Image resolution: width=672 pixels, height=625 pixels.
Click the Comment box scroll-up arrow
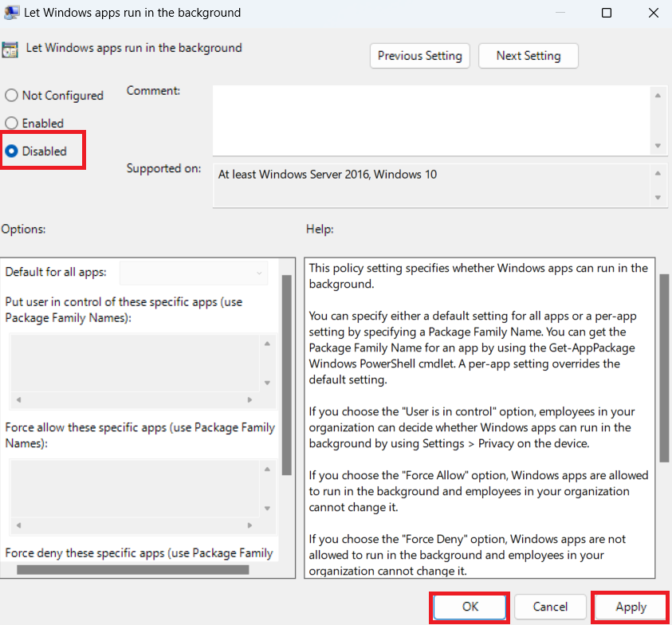coord(658,96)
